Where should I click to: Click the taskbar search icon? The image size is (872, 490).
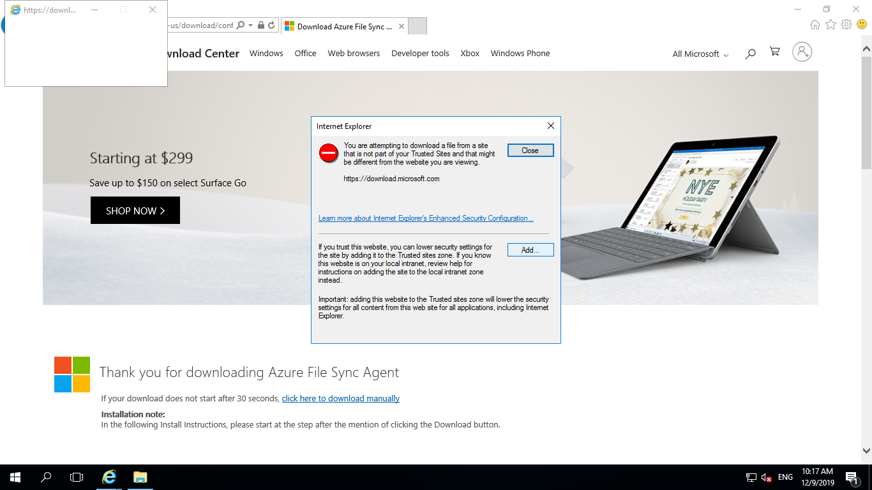point(46,477)
